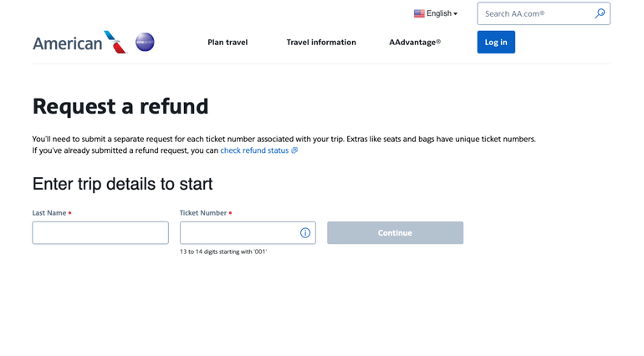Focus the Last Name text field
This screenshot has width=644, height=356.
[100, 233]
